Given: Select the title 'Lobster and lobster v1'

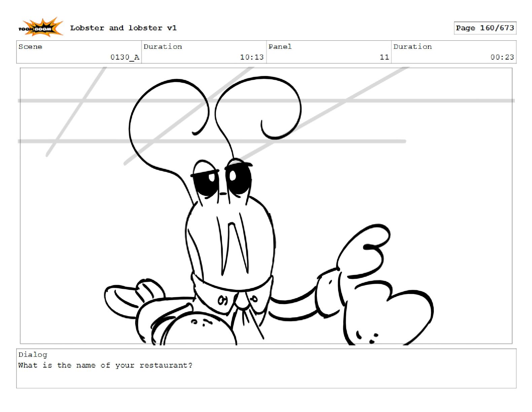Looking at the screenshot, I should click(x=123, y=28).
